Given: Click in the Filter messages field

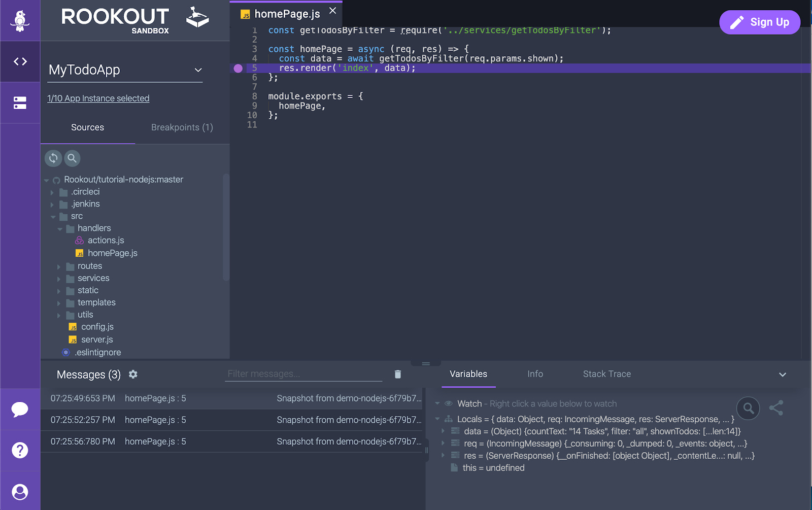Looking at the screenshot, I should pyautogui.click(x=303, y=374).
